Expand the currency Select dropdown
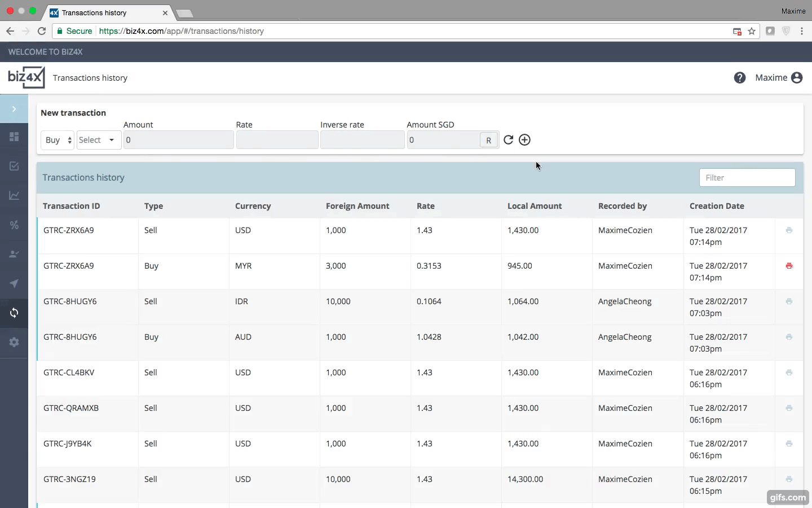The width and height of the screenshot is (812, 508). [98, 140]
